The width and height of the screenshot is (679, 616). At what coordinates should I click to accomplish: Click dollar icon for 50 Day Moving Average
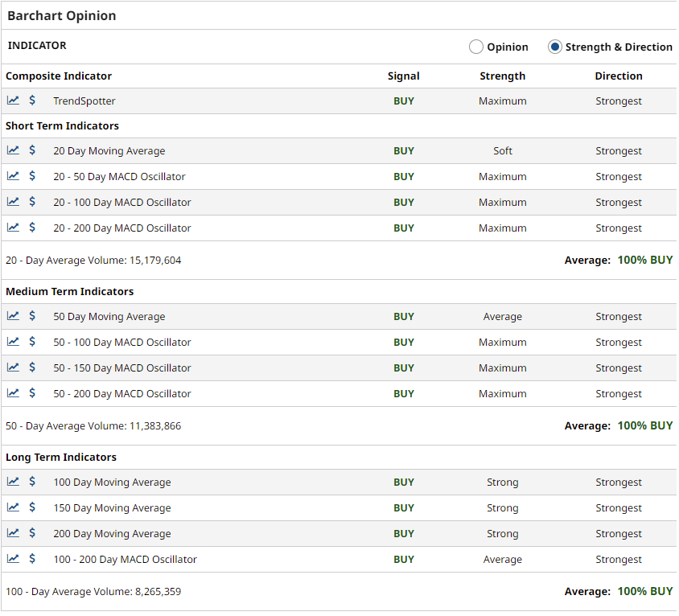pos(32,315)
